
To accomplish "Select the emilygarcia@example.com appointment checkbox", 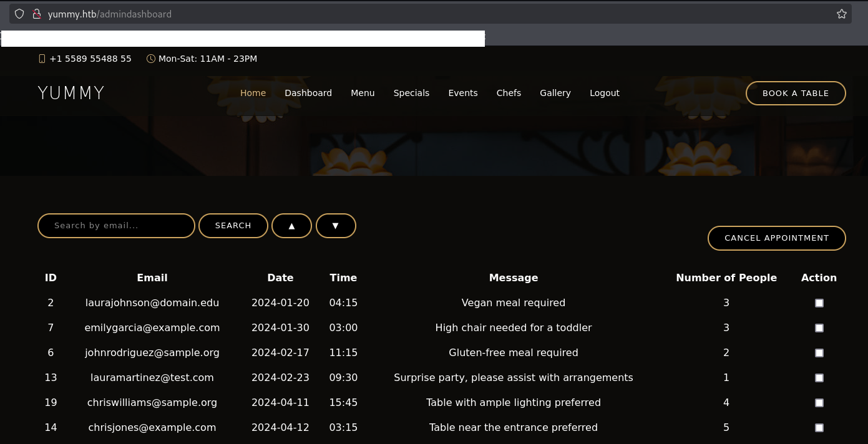I will (819, 328).
